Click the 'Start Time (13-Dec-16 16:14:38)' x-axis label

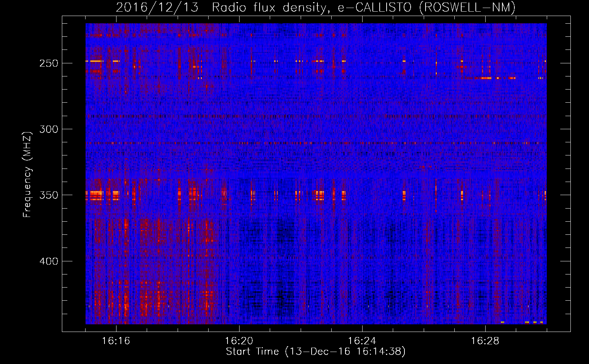tap(316, 352)
